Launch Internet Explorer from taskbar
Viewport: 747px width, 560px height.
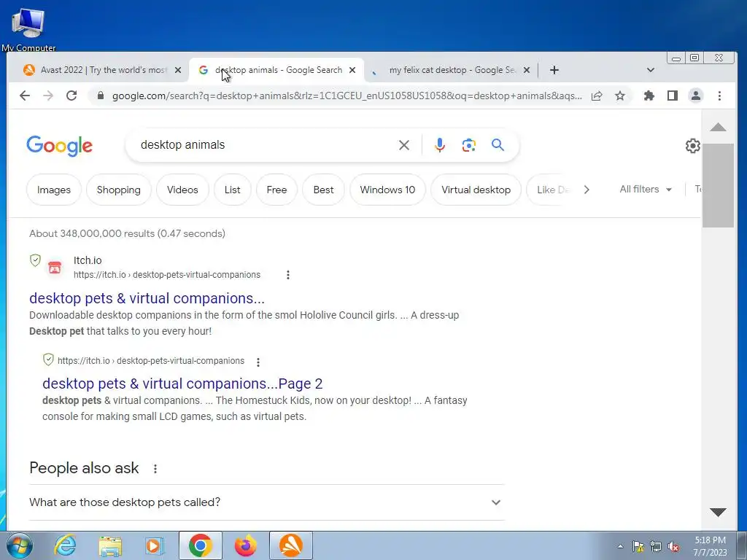[65, 545]
